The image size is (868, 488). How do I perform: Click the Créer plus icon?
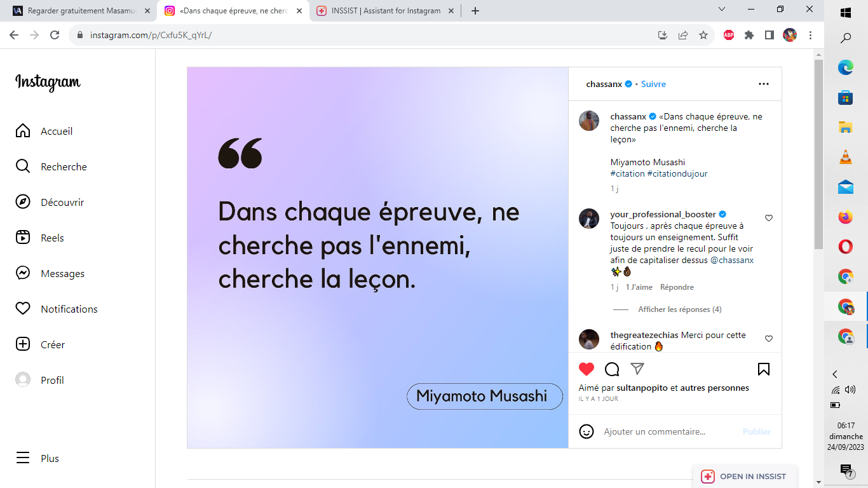tap(23, 344)
